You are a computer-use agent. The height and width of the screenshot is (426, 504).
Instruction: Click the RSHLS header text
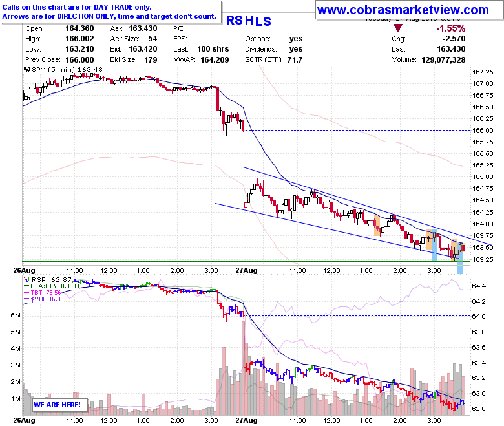249,21
